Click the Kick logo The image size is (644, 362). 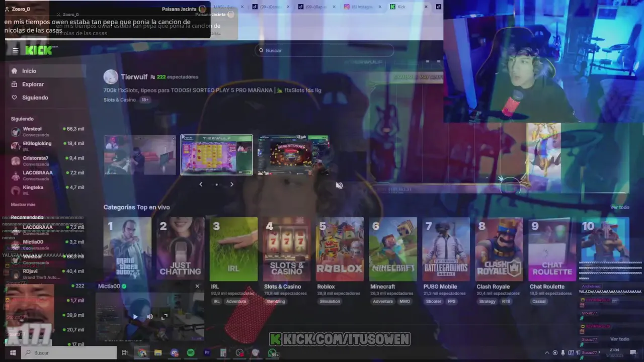(x=40, y=50)
